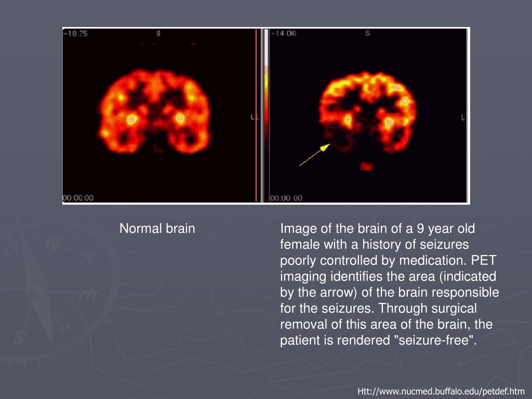
Task: Click the 'S' orientation marker on the right scan
Action: 367,34
